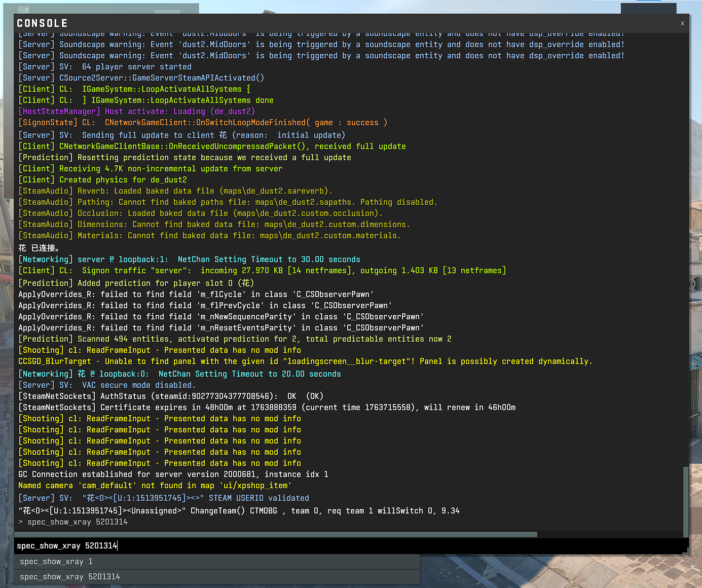The image size is (702, 588).
Task: Click the 'GC Connection established' log entry
Action: [173, 474]
